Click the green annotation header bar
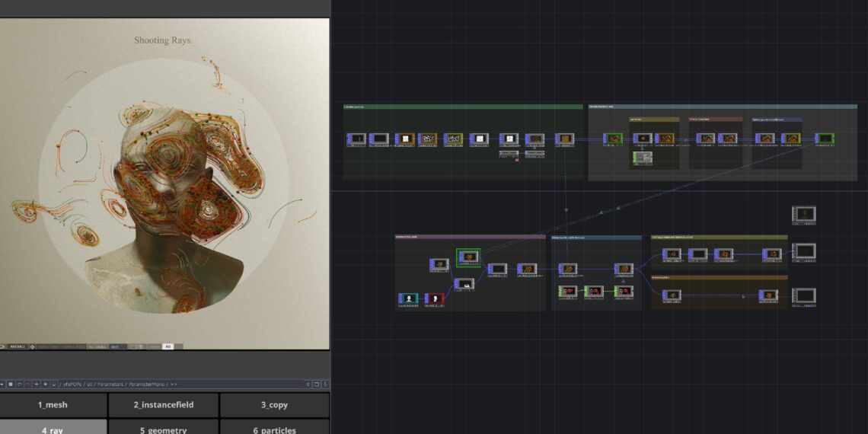 tap(462, 107)
